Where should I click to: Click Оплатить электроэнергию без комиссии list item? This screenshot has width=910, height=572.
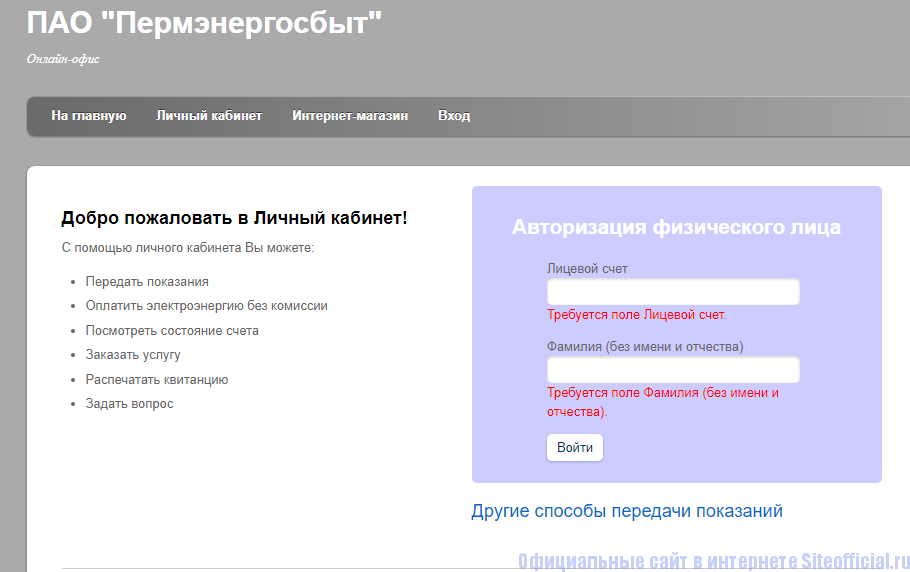[x=206, y=306]
